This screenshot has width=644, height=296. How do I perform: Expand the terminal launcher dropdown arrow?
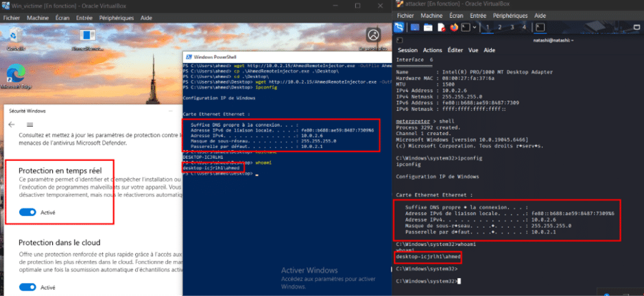click(475, 27)
